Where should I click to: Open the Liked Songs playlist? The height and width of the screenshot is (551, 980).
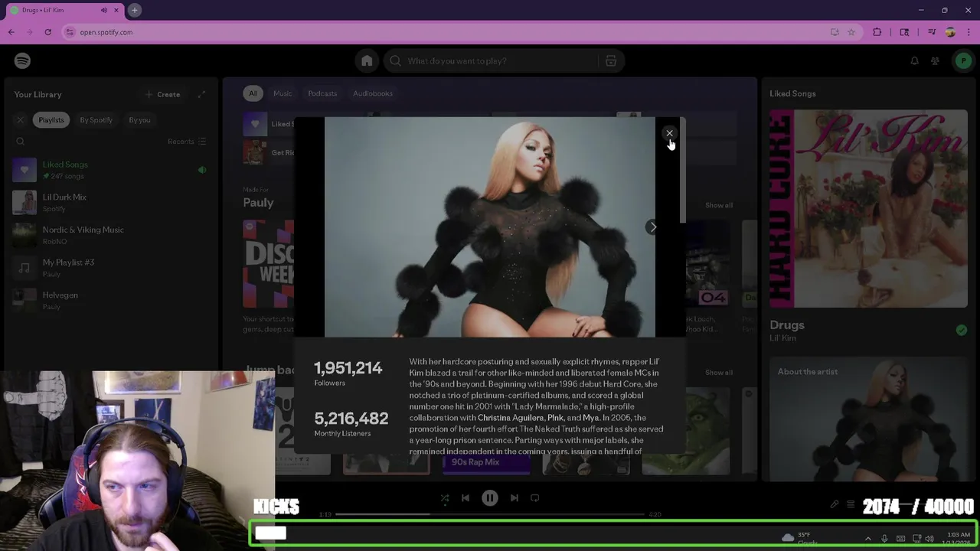tap(111, 170)
